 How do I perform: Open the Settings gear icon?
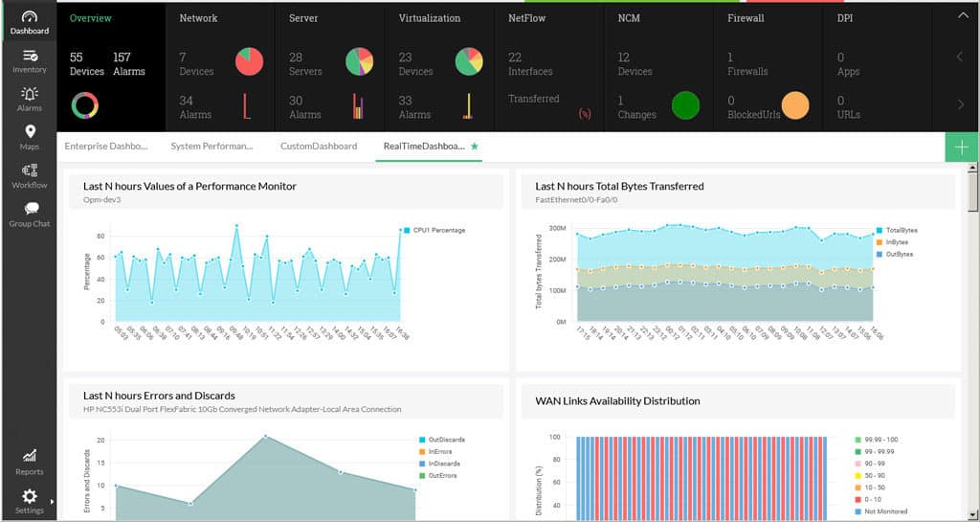pos(30,496)
